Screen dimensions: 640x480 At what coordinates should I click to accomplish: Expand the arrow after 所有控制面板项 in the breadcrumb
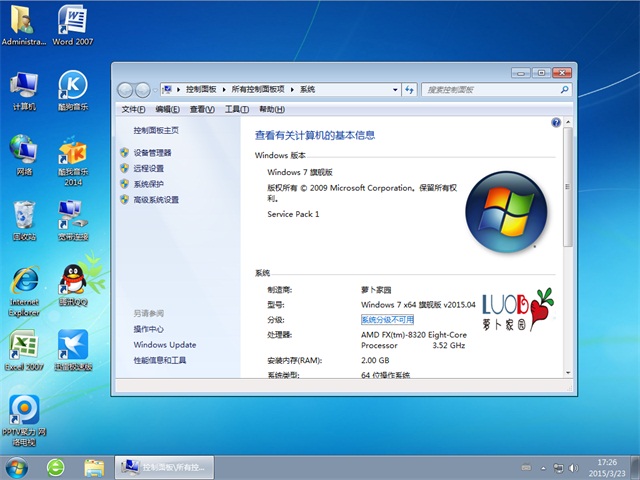coord(292,90)
